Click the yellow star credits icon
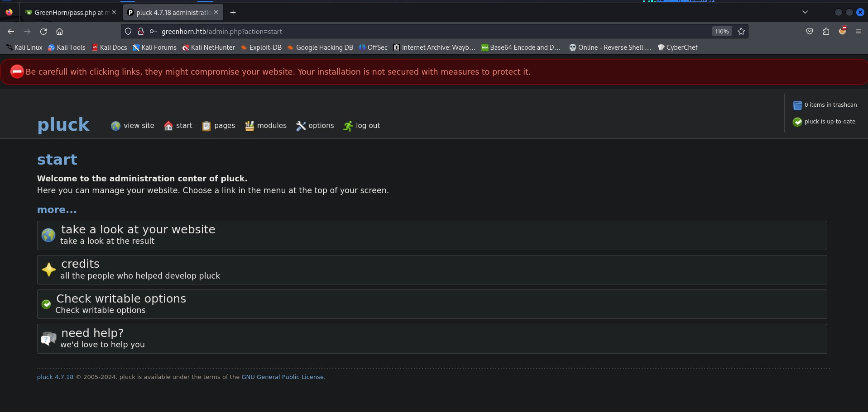 (x=48, y=270)
